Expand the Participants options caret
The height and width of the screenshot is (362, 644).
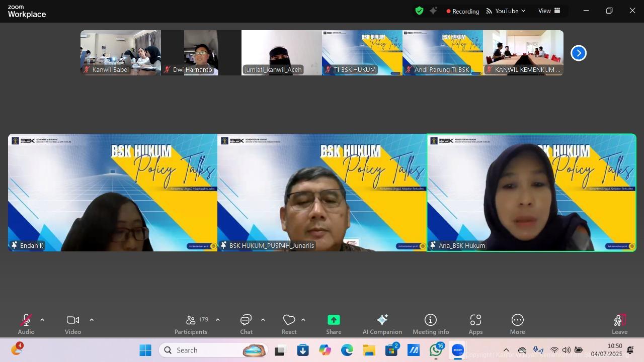(x=217, y=320)
